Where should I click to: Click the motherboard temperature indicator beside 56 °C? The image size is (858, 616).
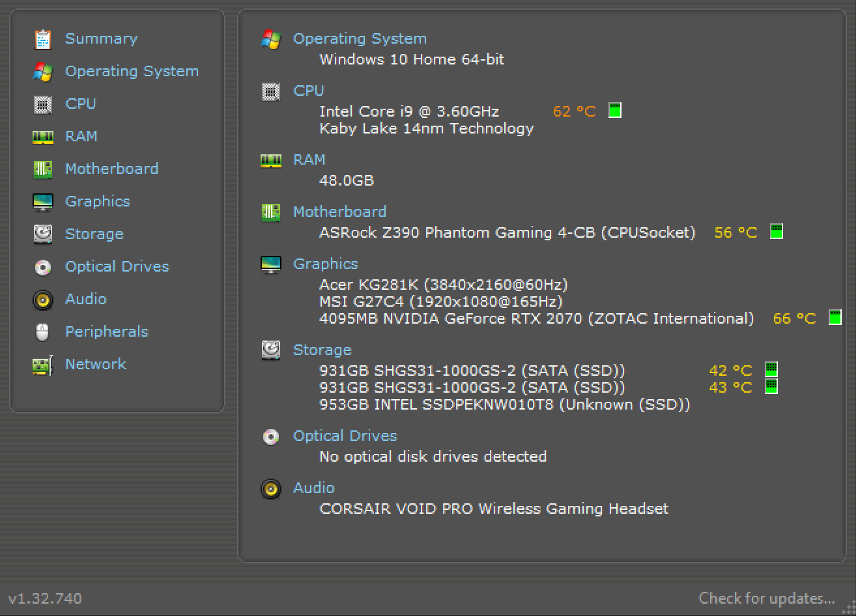pyautogui.click(x=777, y=232)
